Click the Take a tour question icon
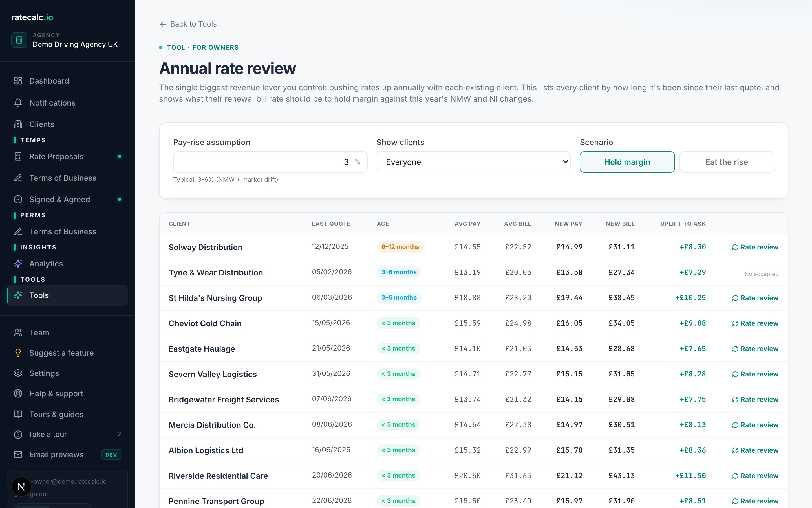The height and width of the screenshot is (508, 812). click(x=18, y=434)
